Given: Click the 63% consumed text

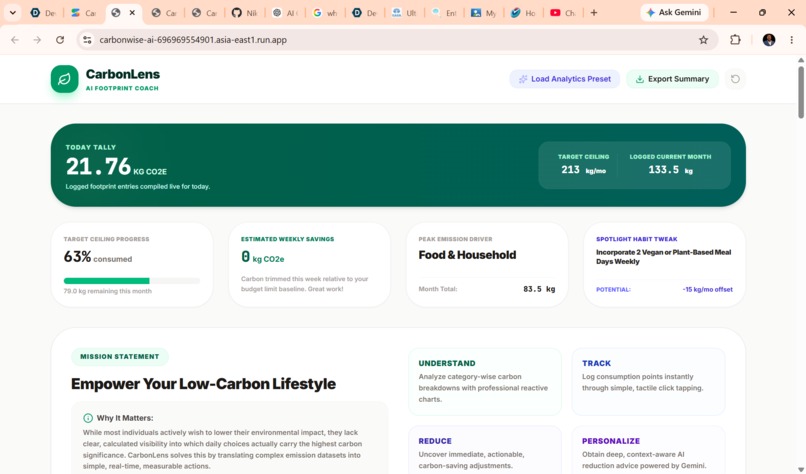Looking at the screenshot, I should click(98, 257).
